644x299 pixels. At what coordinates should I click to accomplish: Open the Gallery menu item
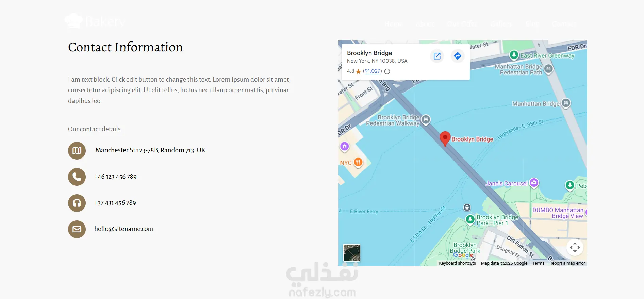501,24
